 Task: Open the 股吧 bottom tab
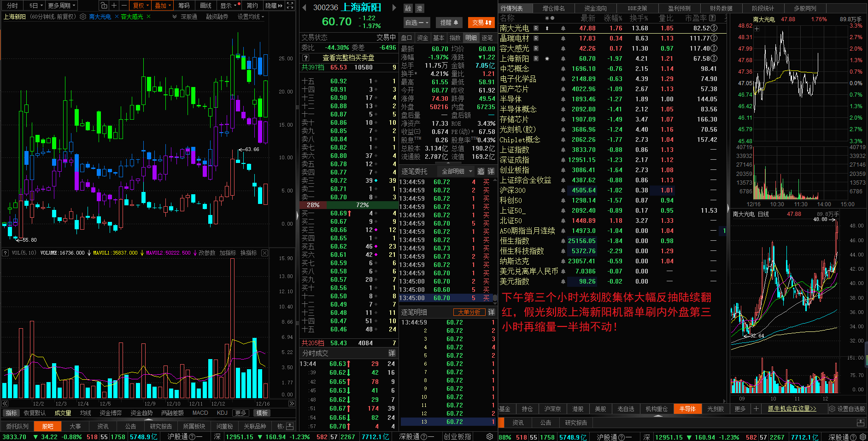pyautogui.click(x=47, y=426)
